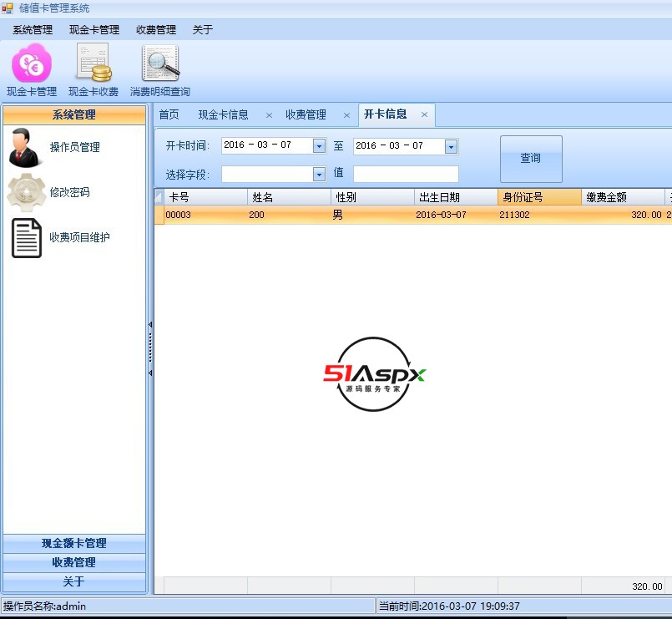Image resolution: width=672 pixels, height=619 pixels.
Task: Switch to the 收费管理 tab
Action: (306, 114)
